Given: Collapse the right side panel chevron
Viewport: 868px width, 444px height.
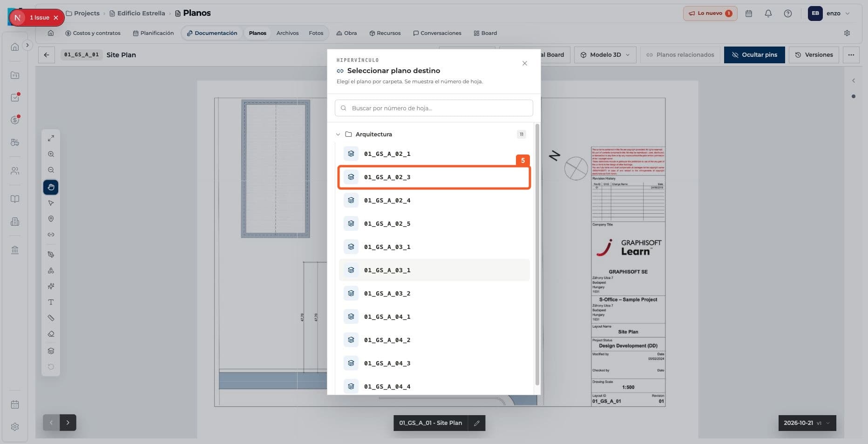Looking at the screenshot, I should pyautogui.click(x=854, y=81).
